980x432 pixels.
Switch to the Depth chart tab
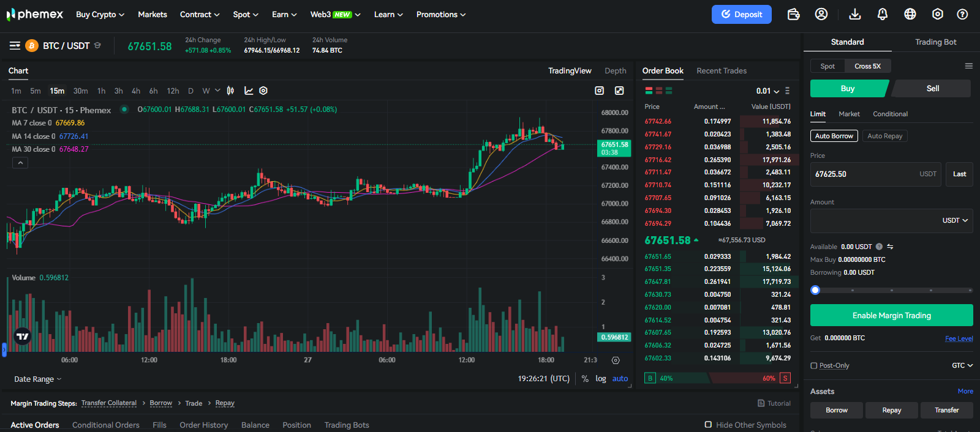coord(616,71)
